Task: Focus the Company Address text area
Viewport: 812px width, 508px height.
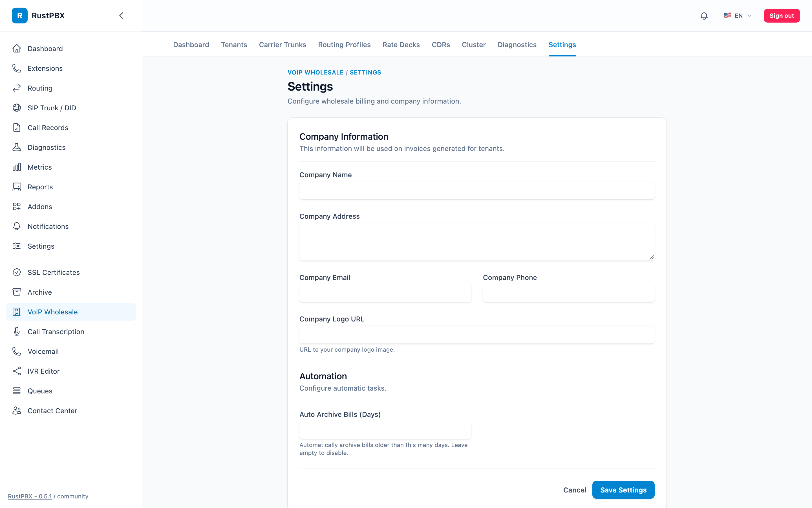Action: [477, 242]
